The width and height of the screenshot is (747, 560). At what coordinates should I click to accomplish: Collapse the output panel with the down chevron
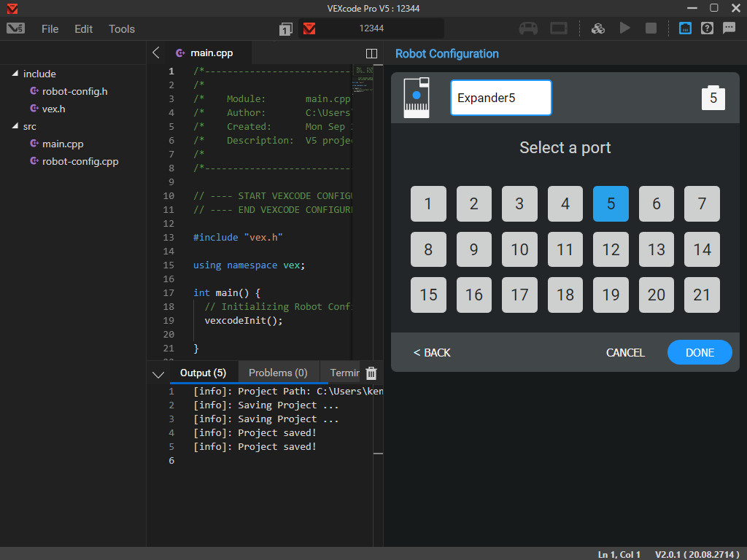(158, 374)
